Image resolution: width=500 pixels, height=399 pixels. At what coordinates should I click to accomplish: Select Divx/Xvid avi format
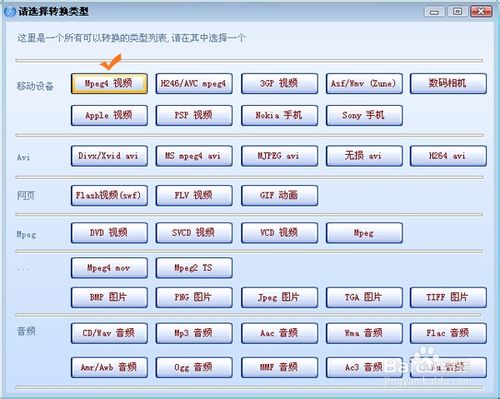coord(109,156)
